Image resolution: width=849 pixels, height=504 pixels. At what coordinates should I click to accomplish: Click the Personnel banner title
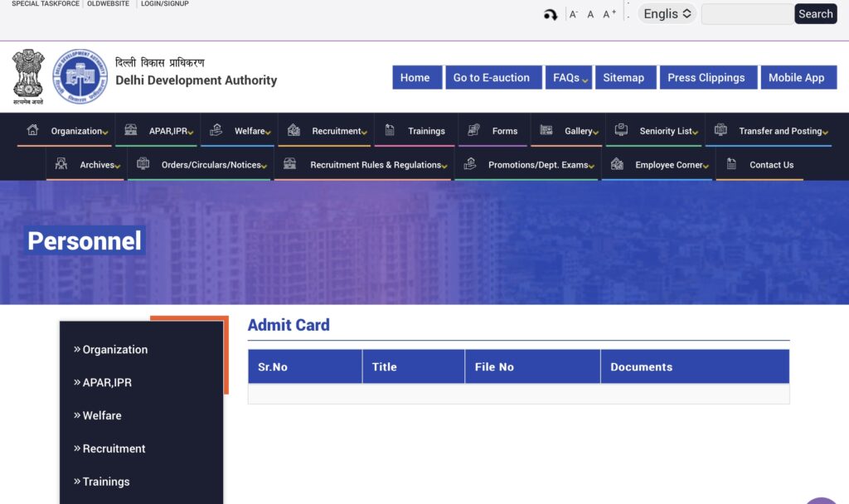(85, 240)
